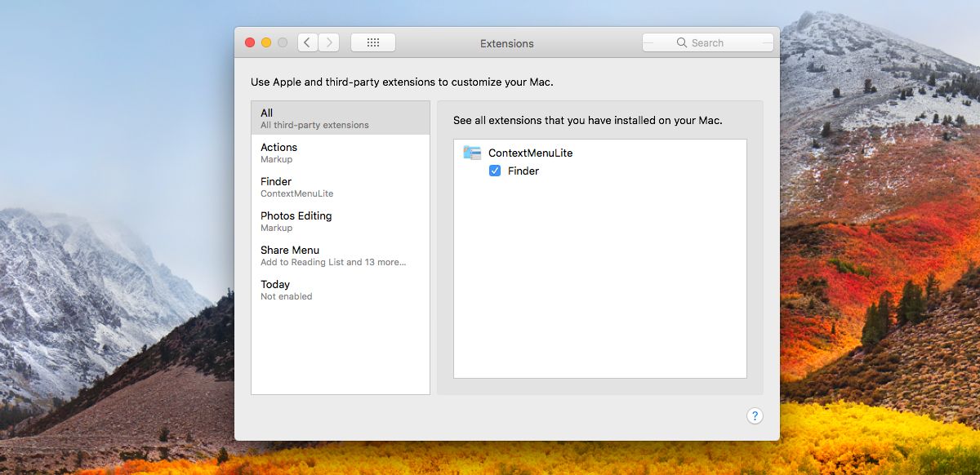Open the help question mark button
This screenshot has width=980, height=475.
[x=755, y=415]
